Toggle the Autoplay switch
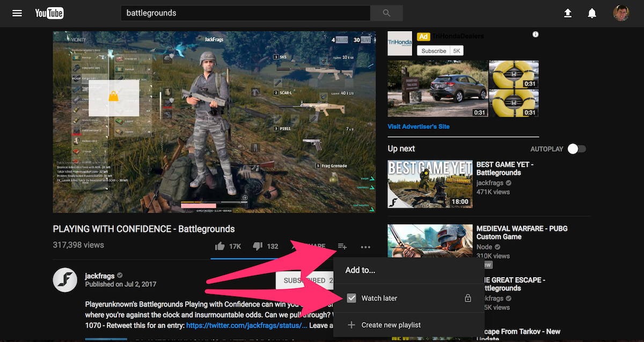Viewport: 644px width, 342px height. pos(576,149)
